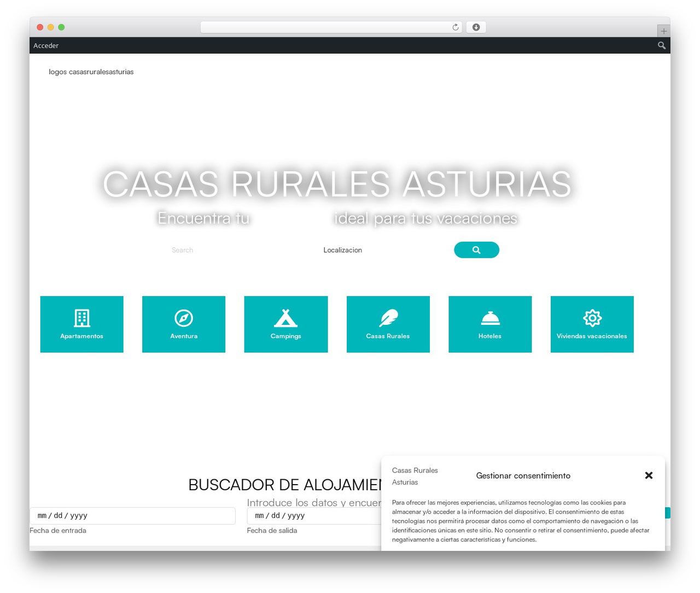Click the browser address bar
Viewport: 700px width, 593px height.
[x=331, y=27]
